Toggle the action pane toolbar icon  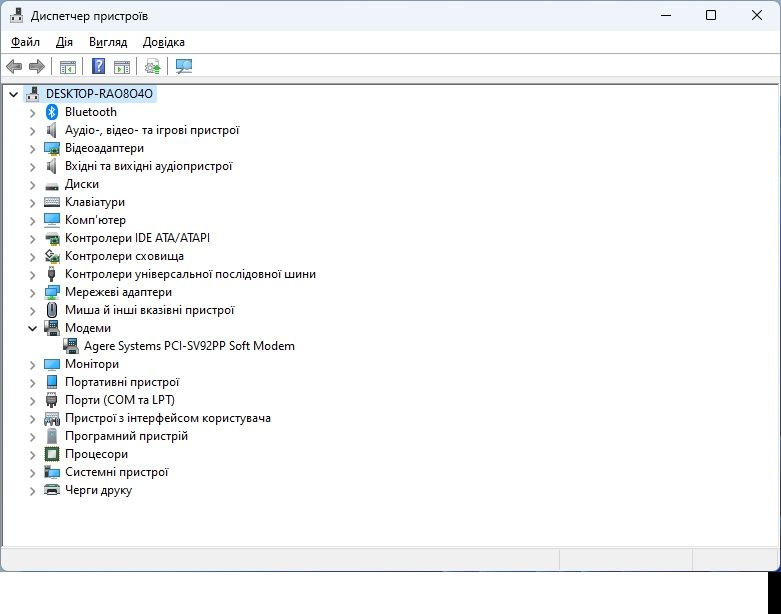[122, 66]
